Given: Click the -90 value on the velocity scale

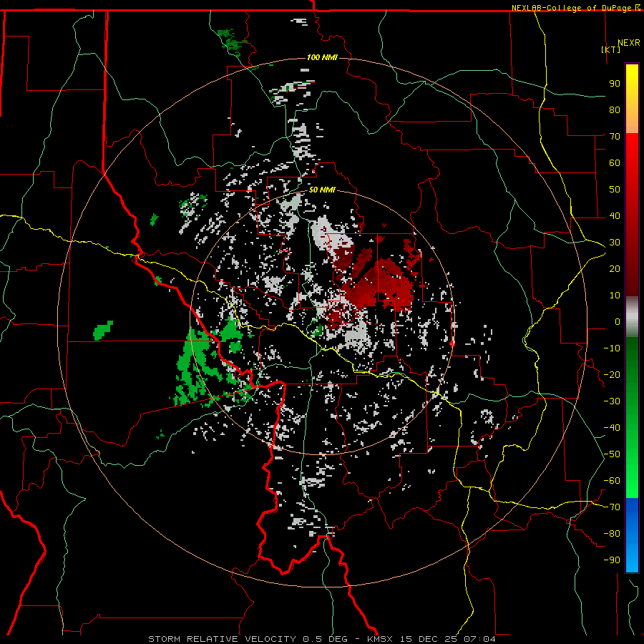Looking at the screenshot, I should click(x=612, y=560).
